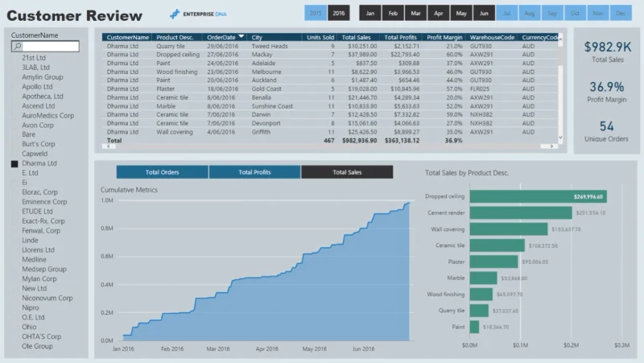Click the Cement render sales bar
Screen dimensions: 644x363
point(521,212)
